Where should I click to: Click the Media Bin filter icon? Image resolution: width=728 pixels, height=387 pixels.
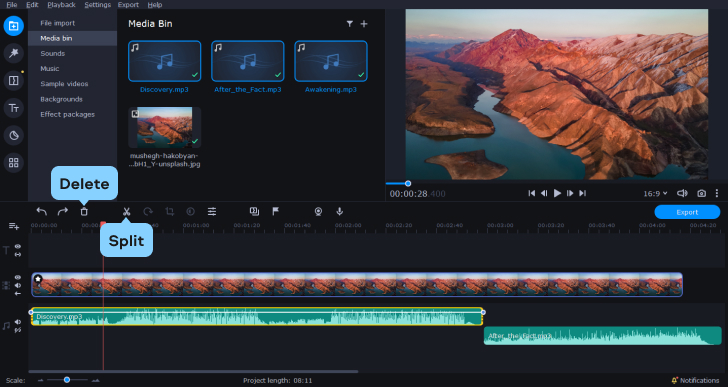(x=350, y=24)
